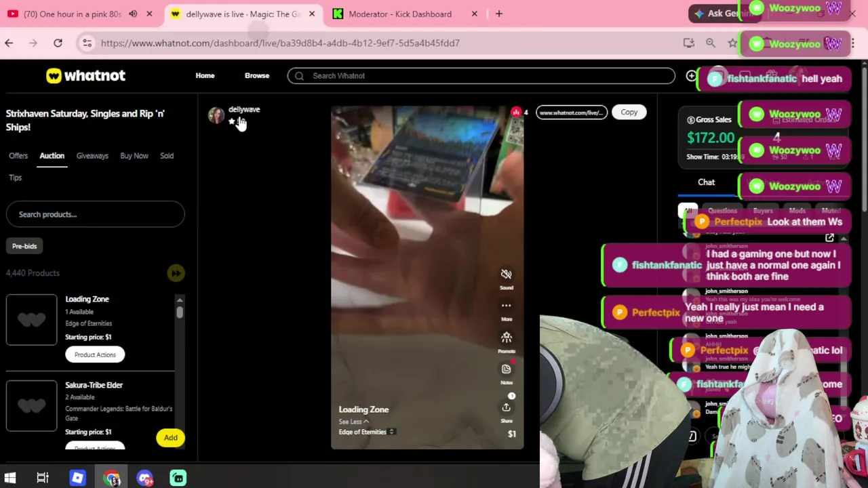
Task: Open Product Actions for Loading Zone
Action: (95, 354)
